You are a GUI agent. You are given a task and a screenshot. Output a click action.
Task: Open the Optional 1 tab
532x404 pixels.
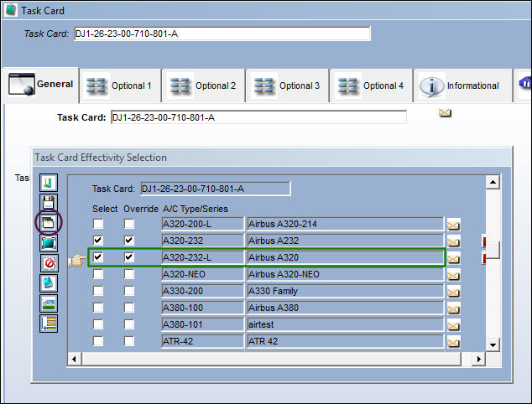point(121,85)
